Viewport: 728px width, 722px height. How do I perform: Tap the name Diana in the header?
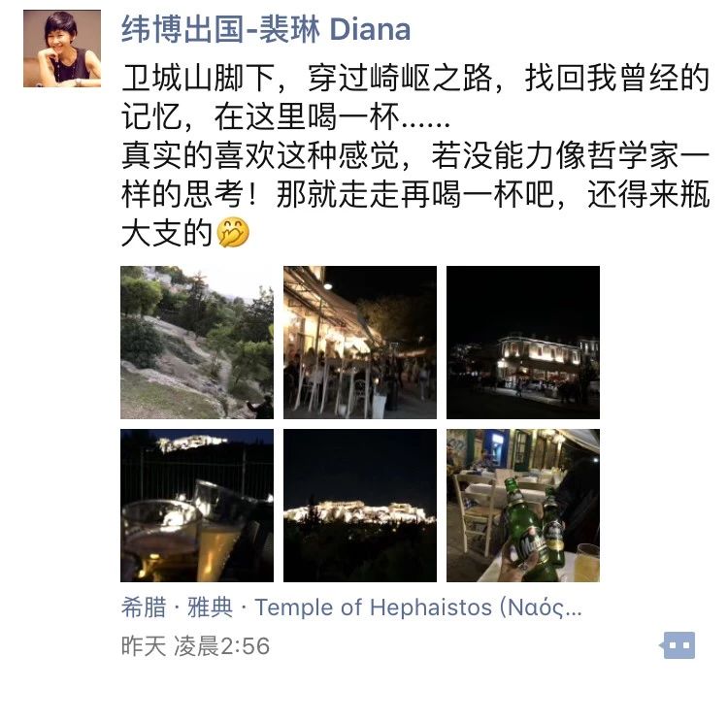[370, 30]
